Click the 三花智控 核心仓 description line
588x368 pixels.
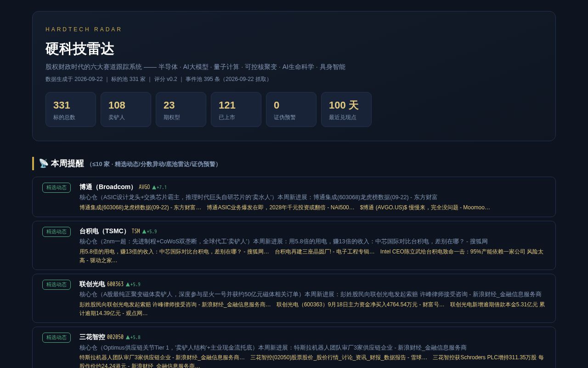tap(273, 348)
